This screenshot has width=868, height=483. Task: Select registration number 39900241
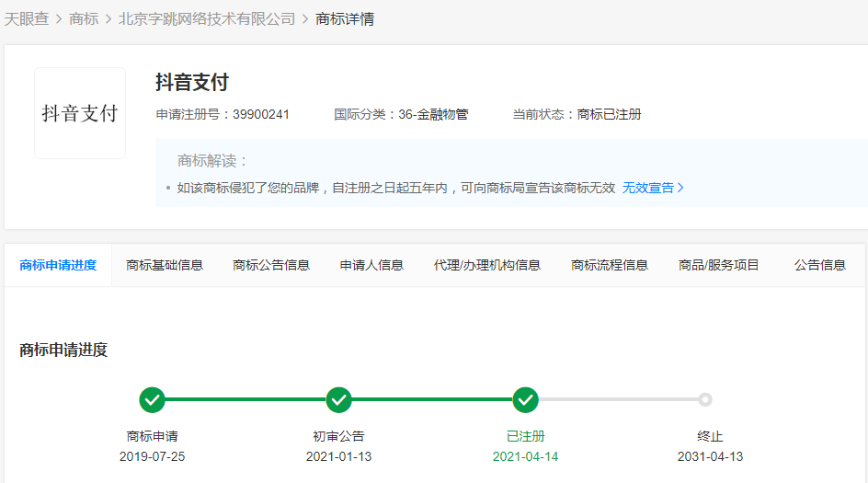click(261, 114)
